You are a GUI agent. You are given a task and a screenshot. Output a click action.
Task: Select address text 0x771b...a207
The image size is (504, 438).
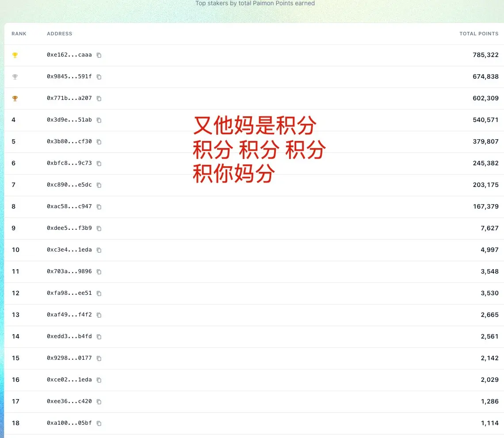coord(69,98)
